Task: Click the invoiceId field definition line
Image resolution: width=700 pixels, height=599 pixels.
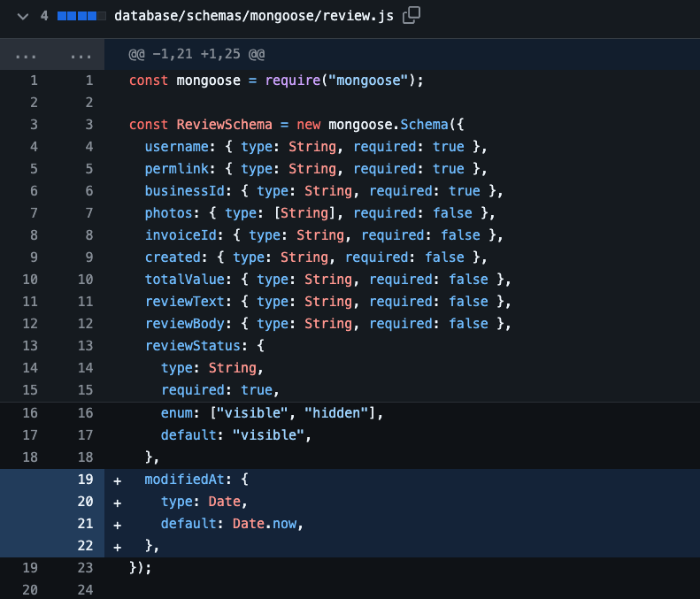Action: coord(324,235)
